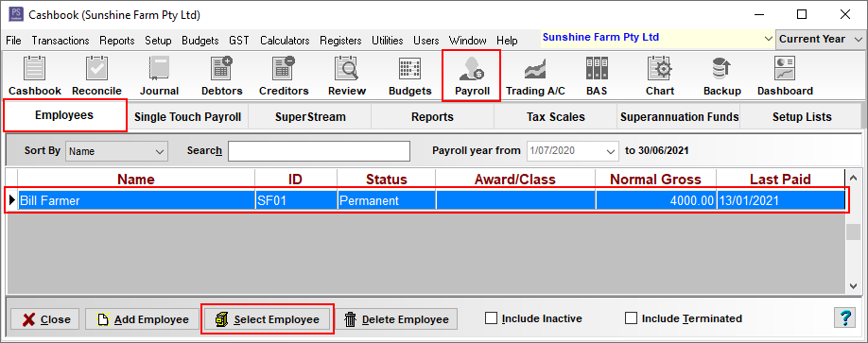
Task: Switch to the Superannuation Funds tab
Action: click(679, 117)
